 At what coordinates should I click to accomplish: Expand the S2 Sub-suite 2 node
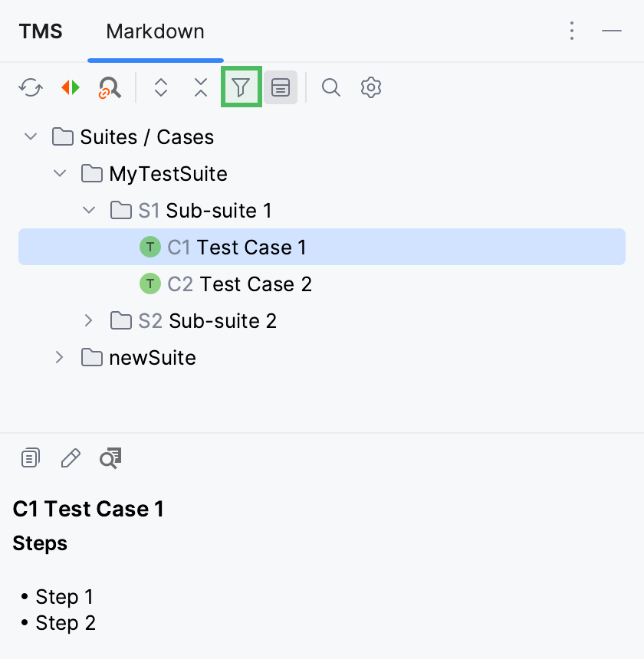coord(88,320)
